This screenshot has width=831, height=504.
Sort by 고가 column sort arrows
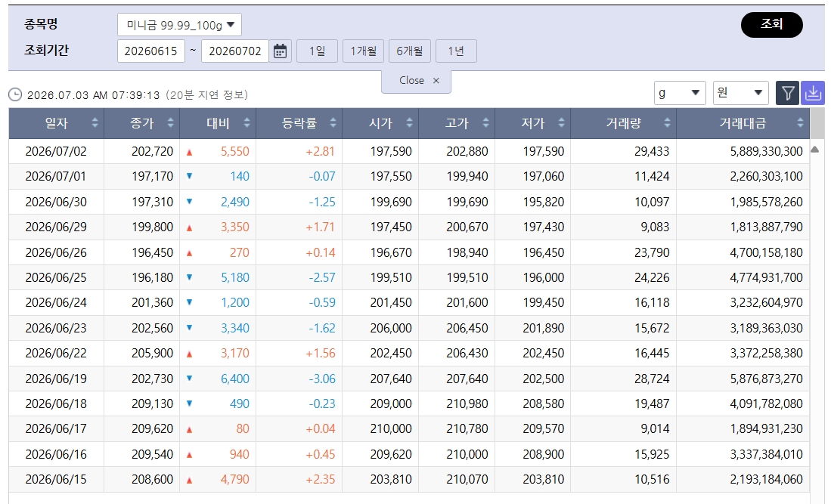point(485,123)
